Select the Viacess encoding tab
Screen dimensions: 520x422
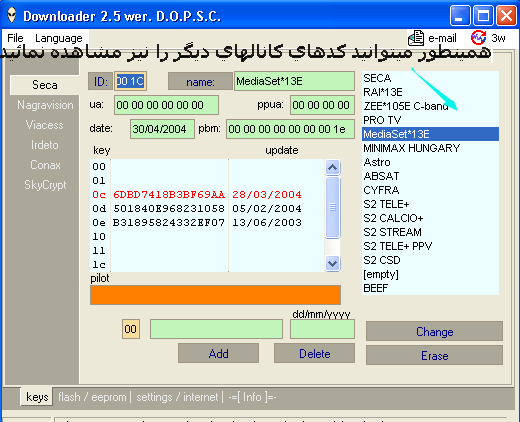pos(45,125)
